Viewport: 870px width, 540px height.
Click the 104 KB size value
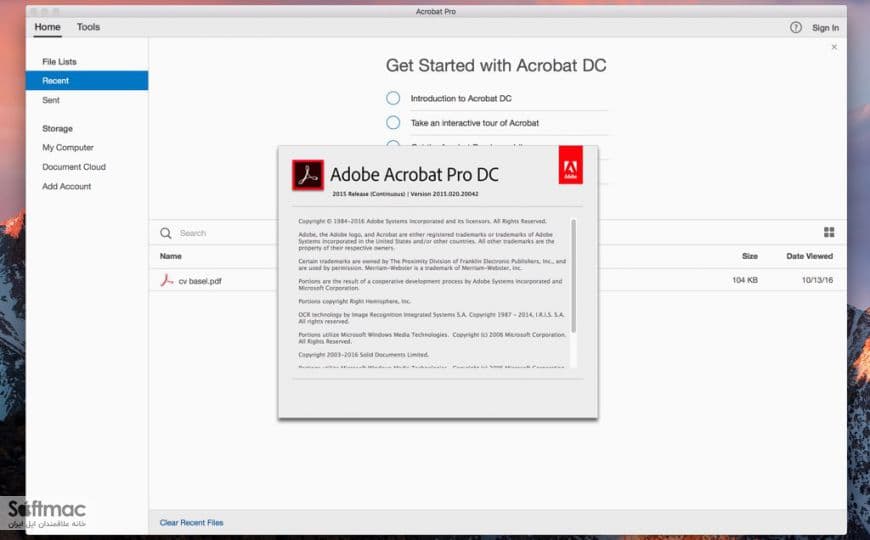(x=745, y=280)
